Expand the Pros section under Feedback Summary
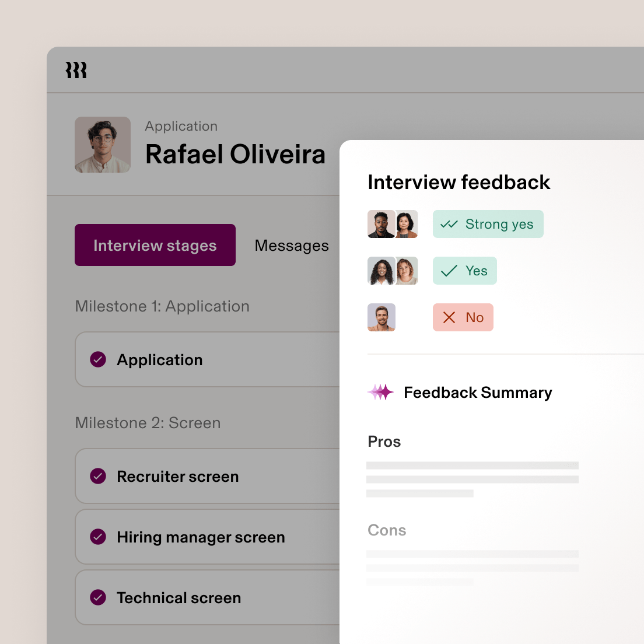Screen dimensions: 644x644 [384, 442]
